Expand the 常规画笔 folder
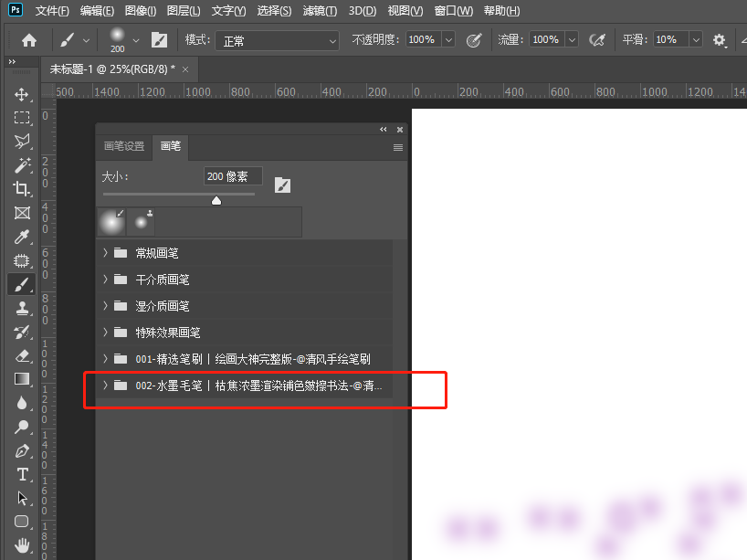Image resolution: width=747 pixels, height=560 pixels. point(105,253)
